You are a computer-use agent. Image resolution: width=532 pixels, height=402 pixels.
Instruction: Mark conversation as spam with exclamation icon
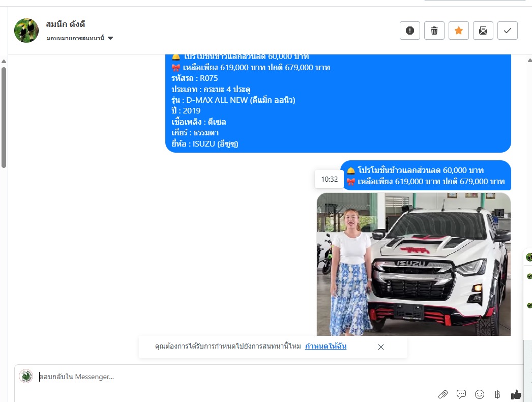pos(410,31)
